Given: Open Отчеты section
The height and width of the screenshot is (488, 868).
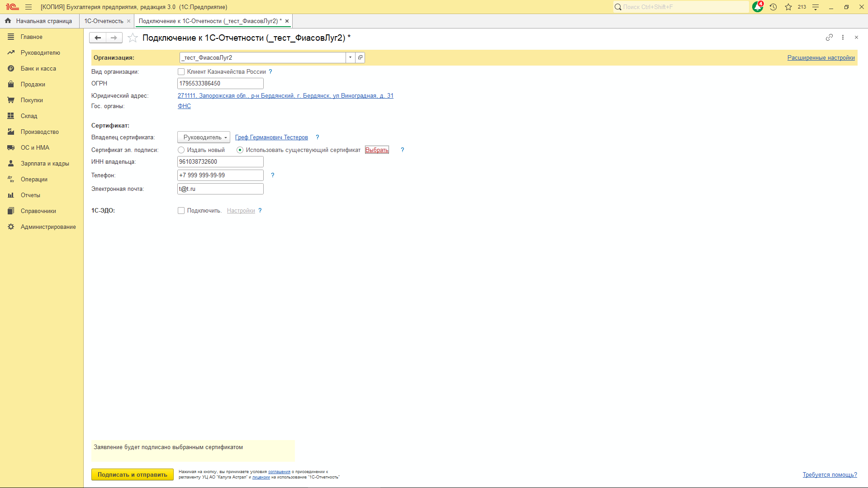Looking at the screenshot, I should tap(42, 195).
